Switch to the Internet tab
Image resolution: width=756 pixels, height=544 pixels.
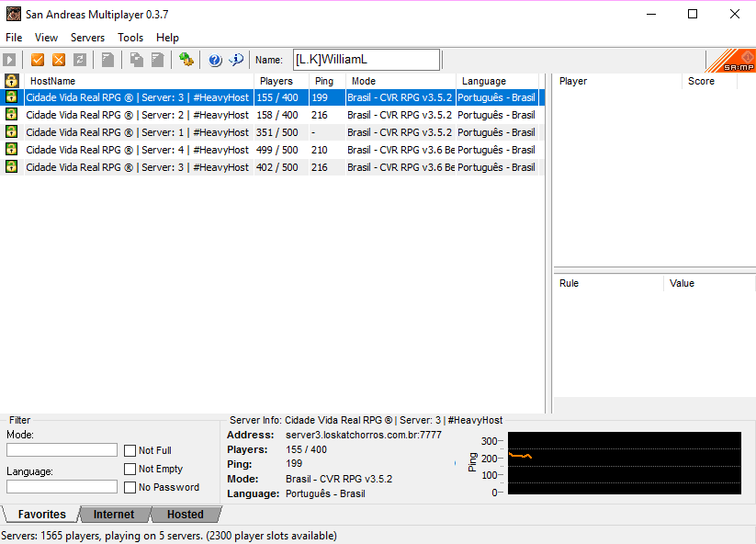(114, 514)
